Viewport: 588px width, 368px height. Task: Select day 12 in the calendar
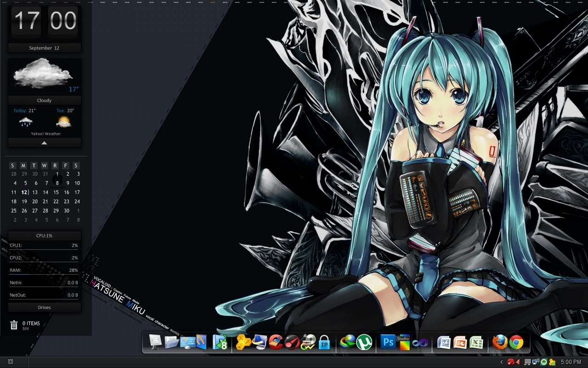(x=24, y=192)
